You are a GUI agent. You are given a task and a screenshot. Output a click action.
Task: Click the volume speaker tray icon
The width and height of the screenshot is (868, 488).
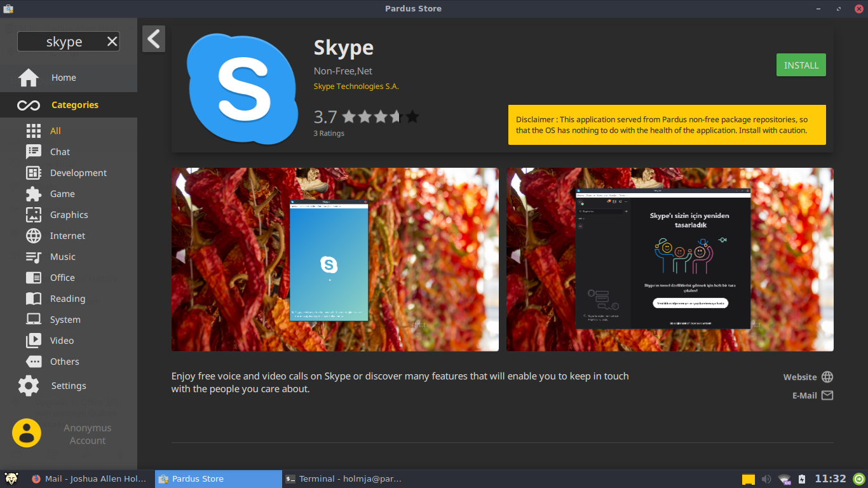click(x=766, y=479)
